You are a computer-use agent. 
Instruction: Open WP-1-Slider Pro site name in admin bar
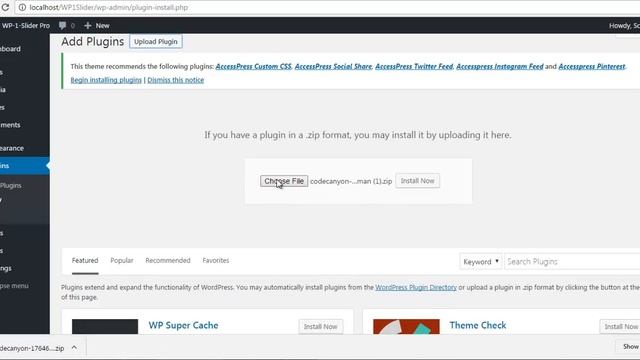click(x=25, y=25)
